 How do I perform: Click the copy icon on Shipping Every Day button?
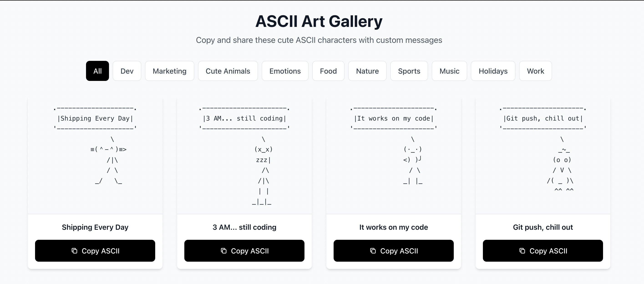point(74,251)
